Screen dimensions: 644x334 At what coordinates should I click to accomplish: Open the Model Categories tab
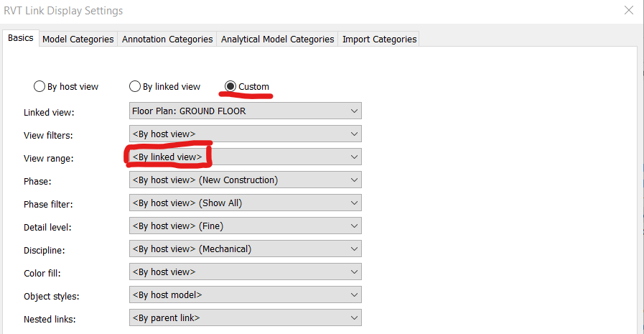click(x=78, y=39)
